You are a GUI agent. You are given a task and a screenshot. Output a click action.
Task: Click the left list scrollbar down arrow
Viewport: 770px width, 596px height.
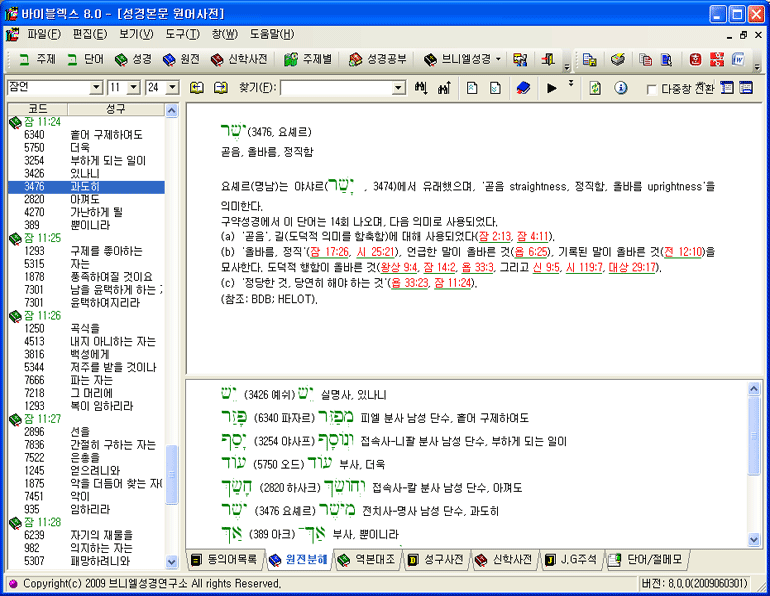[171, 561]
